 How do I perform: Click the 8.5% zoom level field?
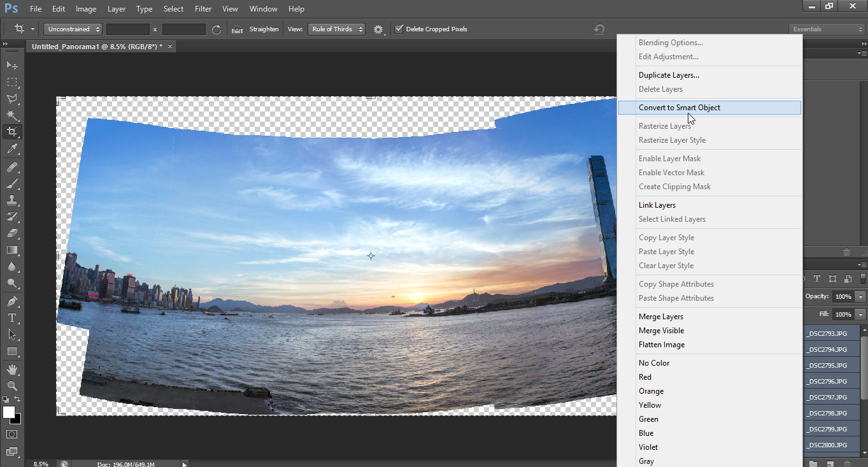42,464
